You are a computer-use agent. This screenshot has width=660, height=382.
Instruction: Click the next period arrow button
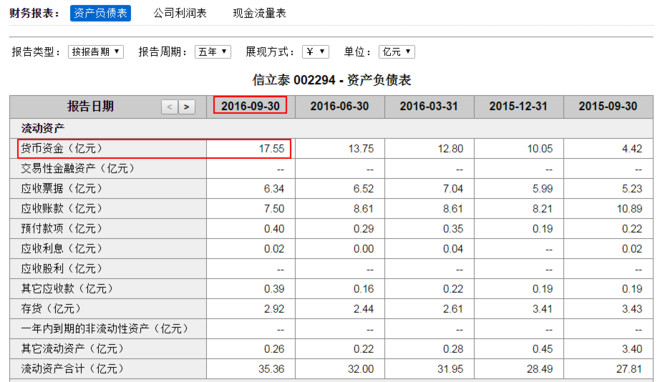186,107
